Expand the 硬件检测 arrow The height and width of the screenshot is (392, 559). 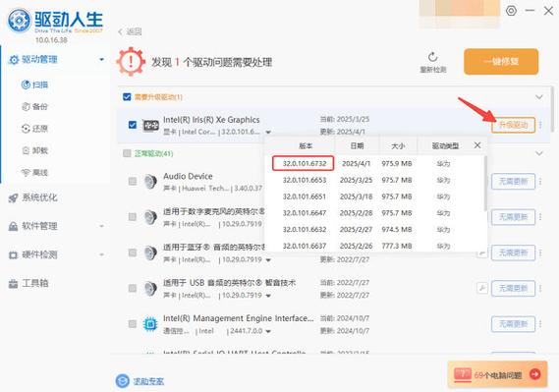[101, 254]
